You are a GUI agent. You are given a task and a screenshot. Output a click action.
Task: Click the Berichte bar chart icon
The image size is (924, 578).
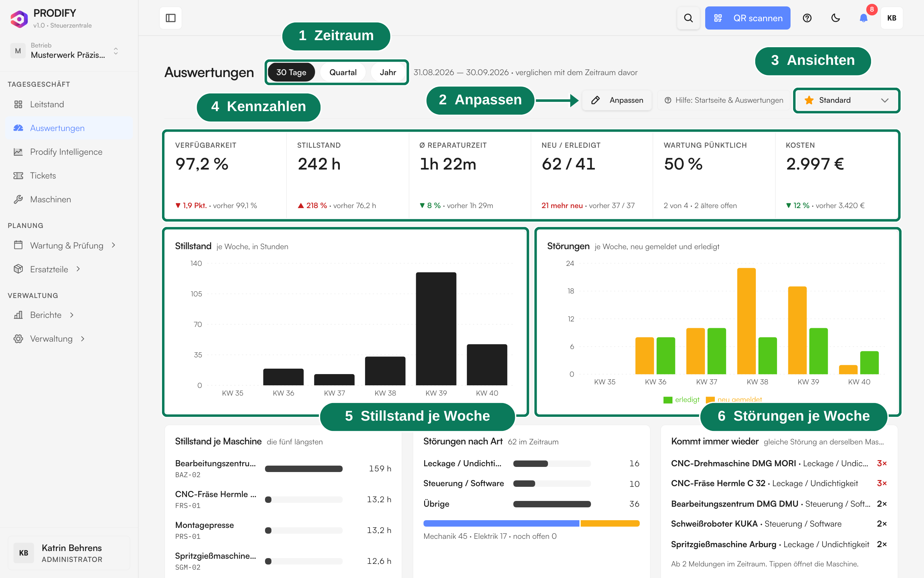tap(18, 315)
